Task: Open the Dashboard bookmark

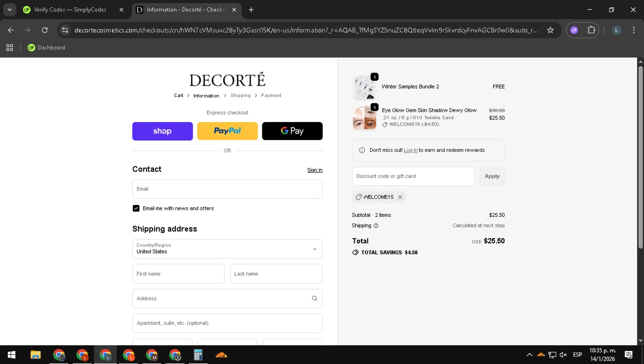Action: 46,48
